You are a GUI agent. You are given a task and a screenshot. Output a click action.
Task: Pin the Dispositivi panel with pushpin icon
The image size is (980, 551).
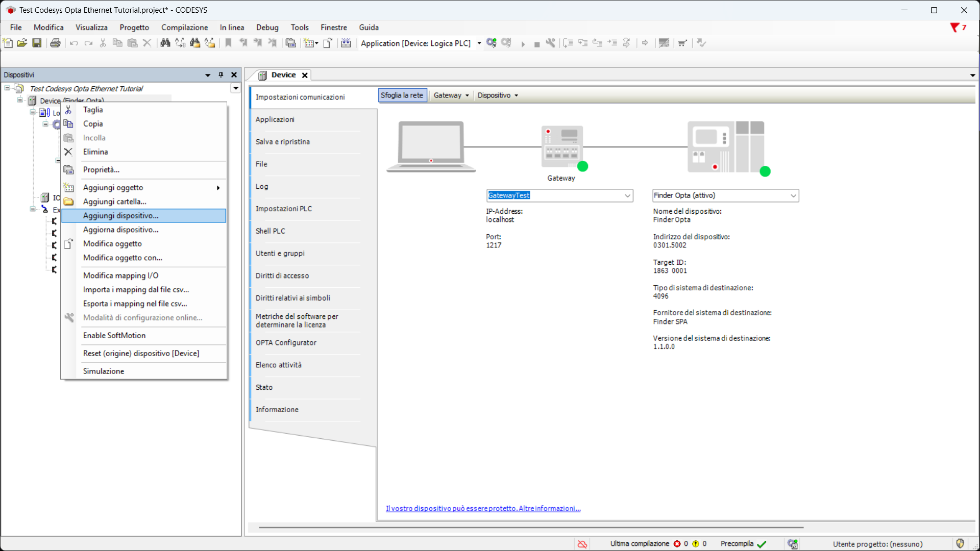pyautogui.click(x=221, y=75)
